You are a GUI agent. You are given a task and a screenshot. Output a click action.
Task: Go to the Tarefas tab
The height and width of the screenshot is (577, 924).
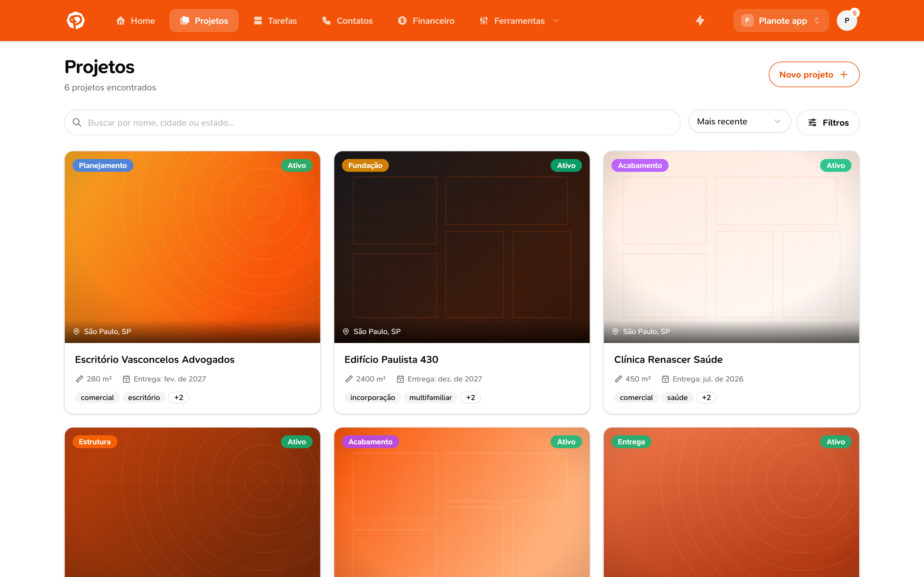[275, 21]
